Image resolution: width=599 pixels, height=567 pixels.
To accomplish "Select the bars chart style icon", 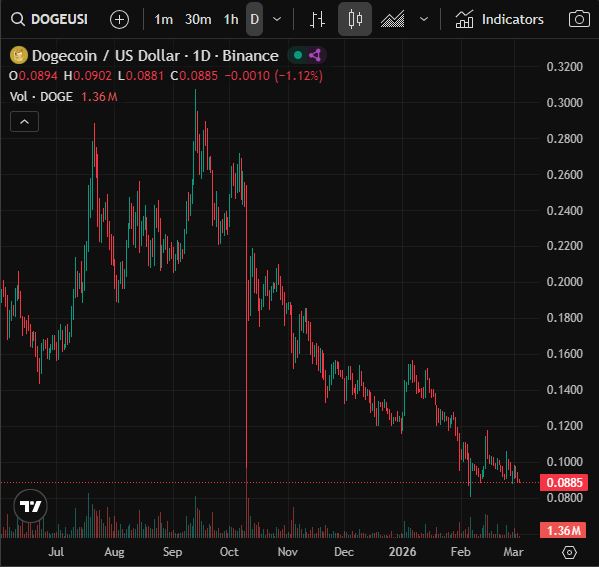I will pyautogui.click(x=317, y=19).
